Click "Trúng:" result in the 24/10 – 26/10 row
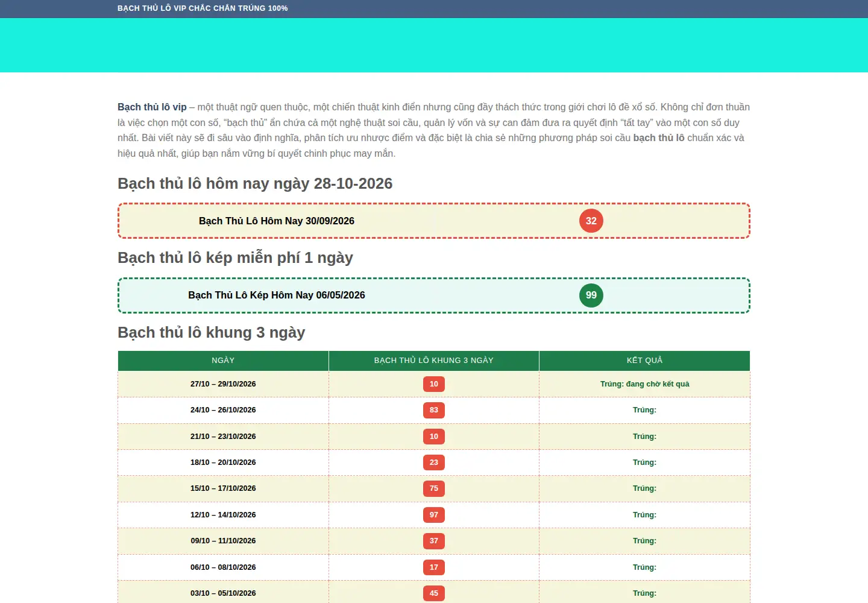Viewport: 868px width, 603px height. pos(645,410)
